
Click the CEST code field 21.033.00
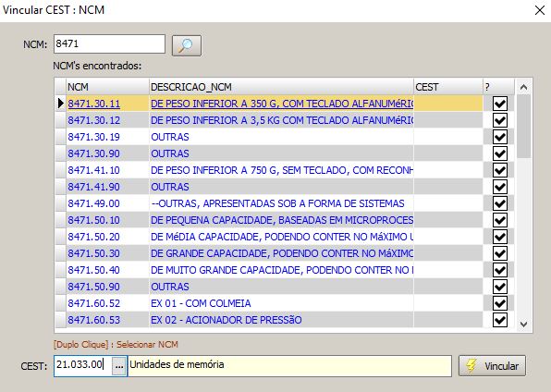[x=83, y=366]
